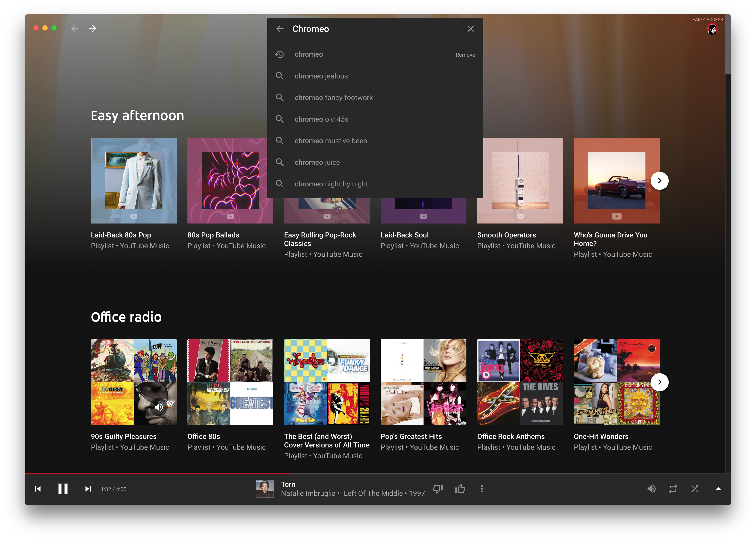Image resolution: width=756 pixels, height=541 pixels.
Task: Select the "chromeo fancy footwork" suggestion
Action: pos(333,98)
